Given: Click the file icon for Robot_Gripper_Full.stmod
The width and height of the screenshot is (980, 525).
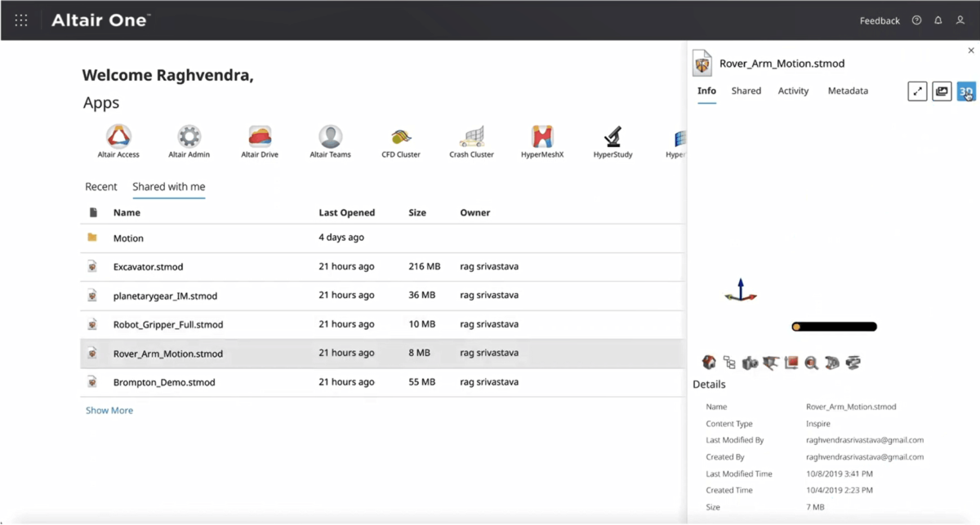Looking at the screenshot, I should pos(92,324).
